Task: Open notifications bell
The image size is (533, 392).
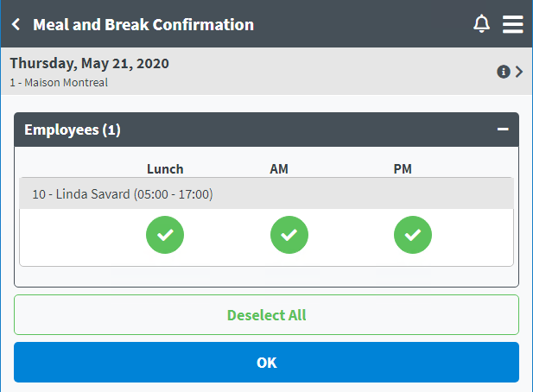Action: click(481, 24)
